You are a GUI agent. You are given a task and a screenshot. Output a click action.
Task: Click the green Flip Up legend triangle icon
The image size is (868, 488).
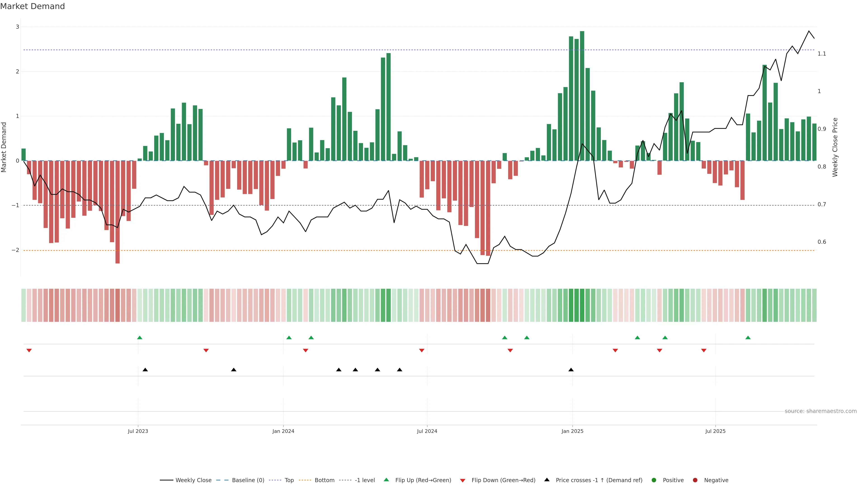[x=386, y=480]
